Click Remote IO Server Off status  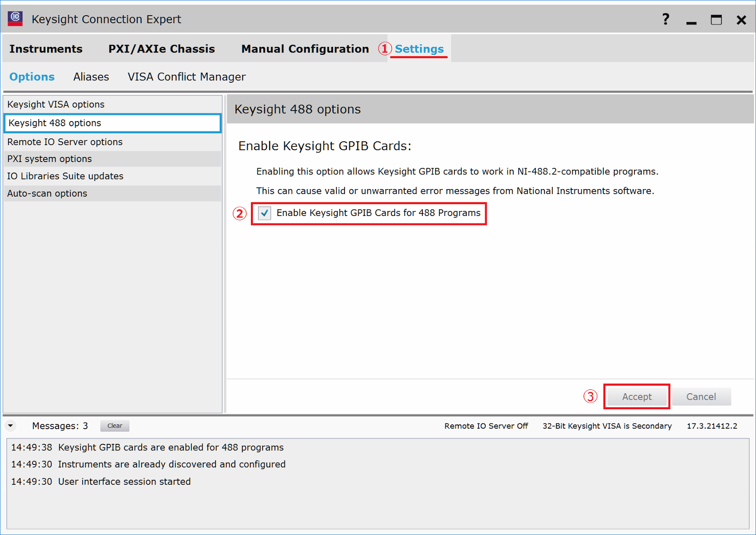486,426
